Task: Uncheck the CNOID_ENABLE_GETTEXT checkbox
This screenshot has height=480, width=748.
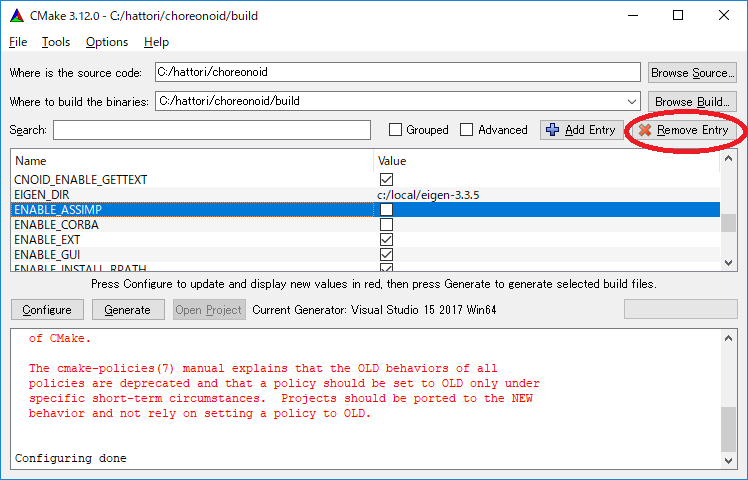Action: (x=386, y=180)
